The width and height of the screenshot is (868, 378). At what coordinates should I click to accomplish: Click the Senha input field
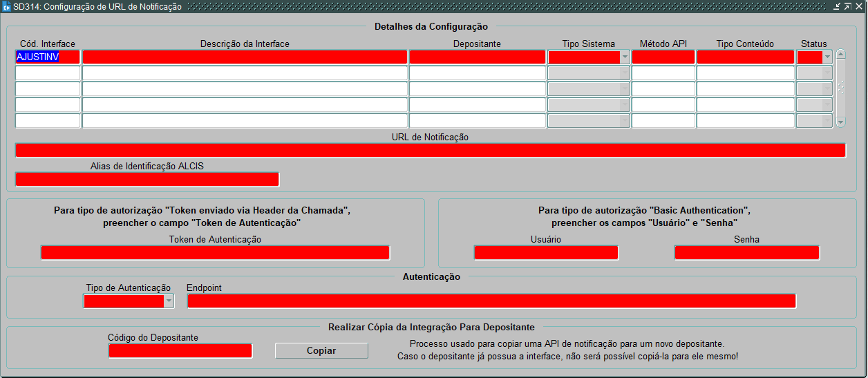747,252
